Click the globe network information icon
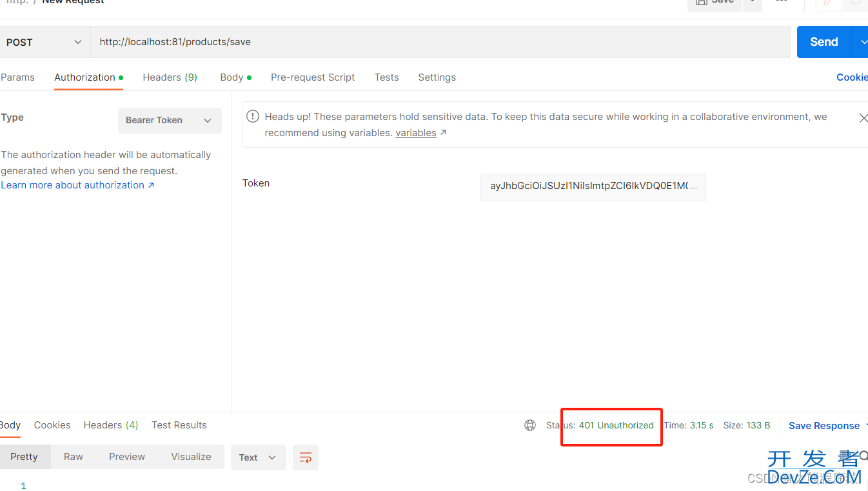This screenshot has width=868, height=491. [x=530, y=425]
